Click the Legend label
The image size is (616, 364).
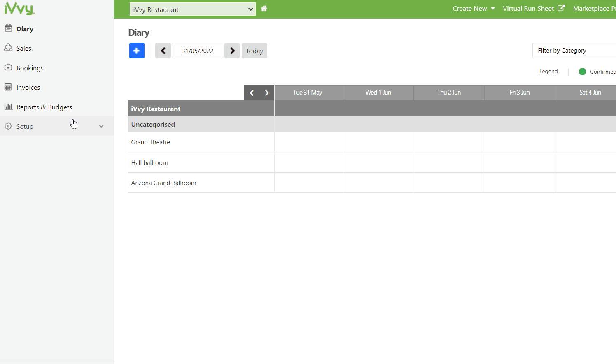(x=548, y=71)
